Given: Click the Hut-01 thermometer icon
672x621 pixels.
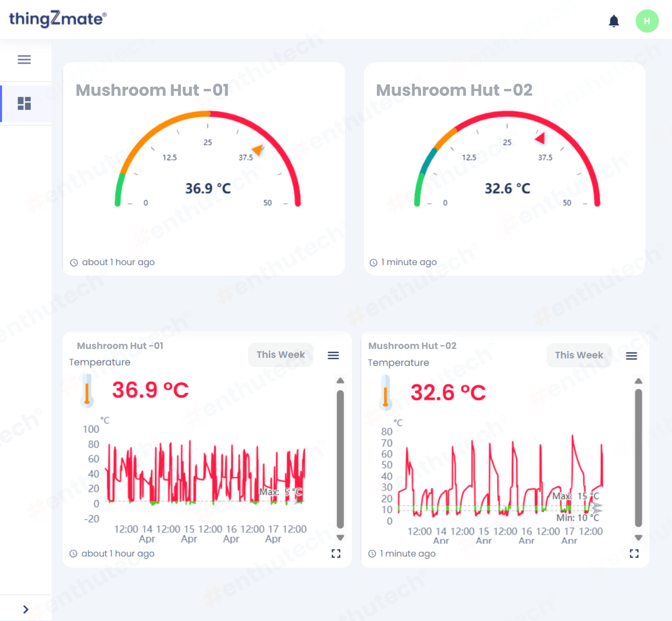Looking at the screenshot, I should pos(87,391).
